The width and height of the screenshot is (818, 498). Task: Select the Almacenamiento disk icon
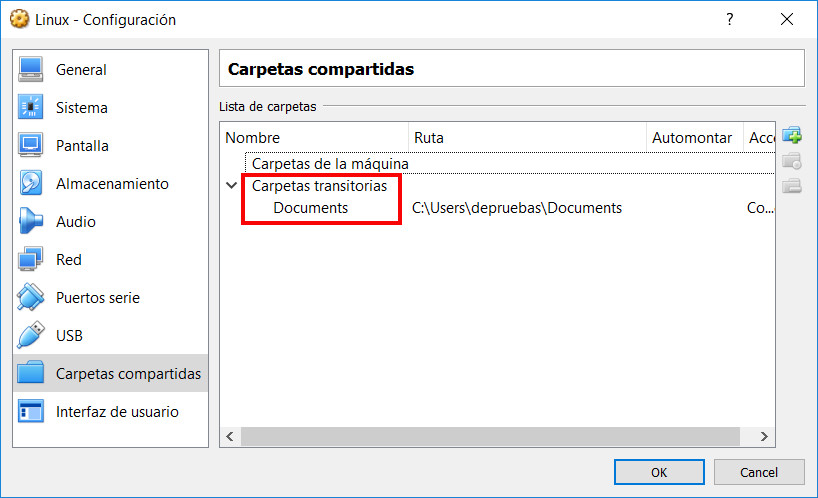pos(30,184)
